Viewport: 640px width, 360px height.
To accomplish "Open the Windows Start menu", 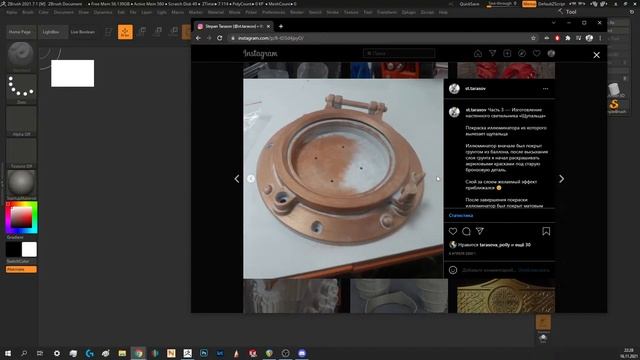I will coord(8,353).
